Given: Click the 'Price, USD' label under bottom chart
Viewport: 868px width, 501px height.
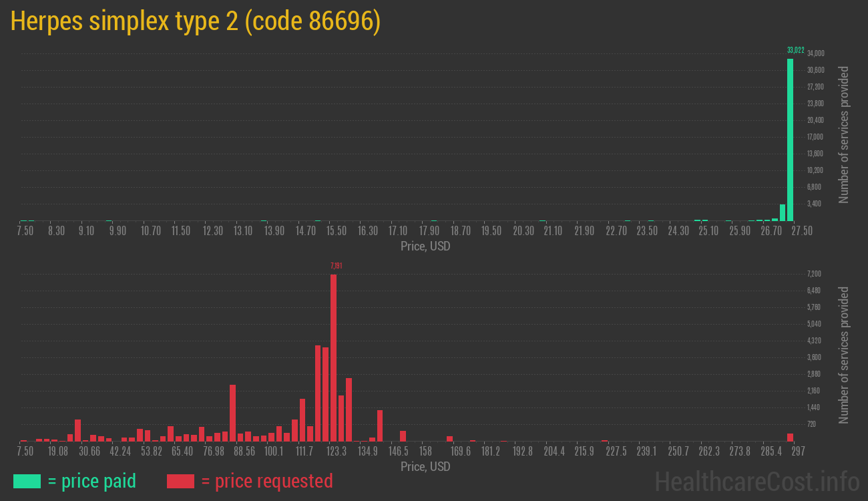Looking at the screenshot, I should 425,466.
